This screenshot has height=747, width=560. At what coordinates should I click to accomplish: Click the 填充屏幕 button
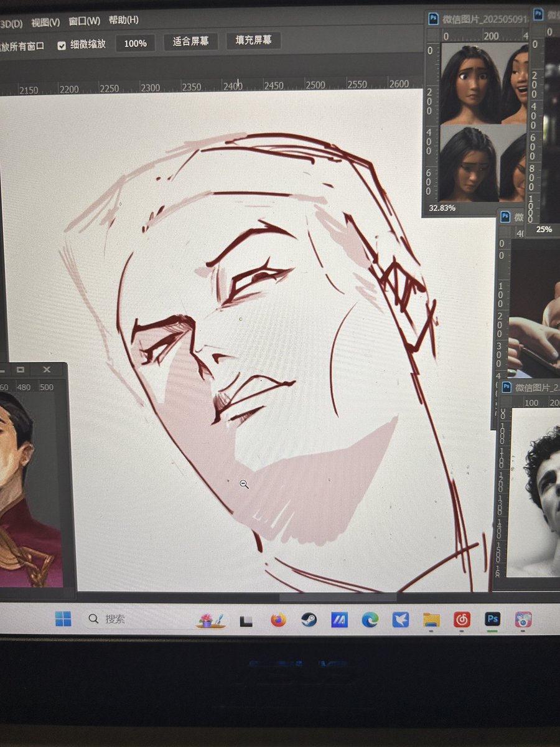coord(253,40)
